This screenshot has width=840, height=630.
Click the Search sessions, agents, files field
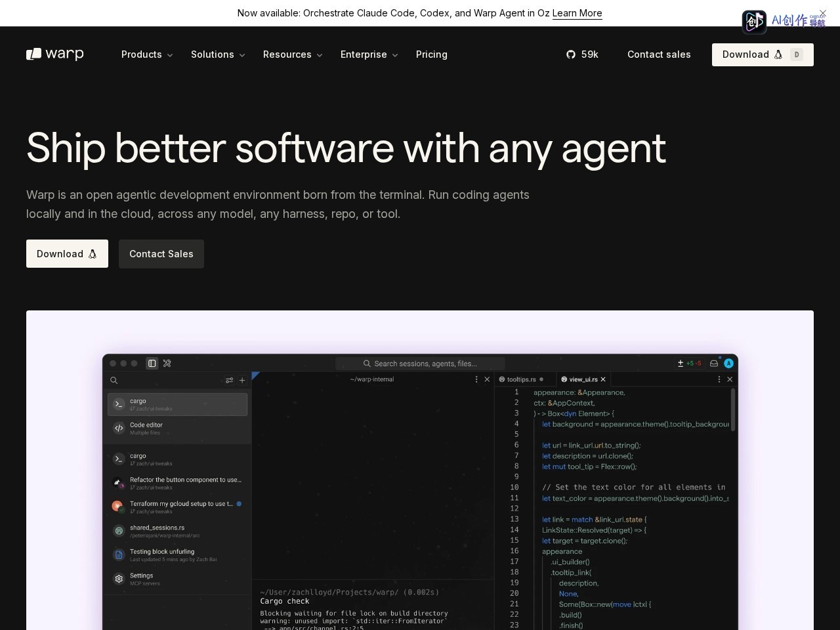click(420, 364)
